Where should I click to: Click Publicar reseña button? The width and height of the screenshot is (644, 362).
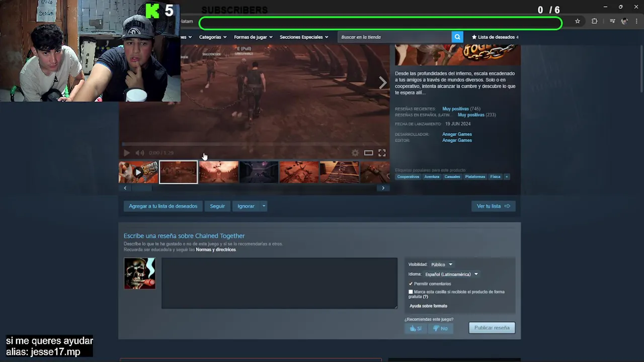pos(492,328)
